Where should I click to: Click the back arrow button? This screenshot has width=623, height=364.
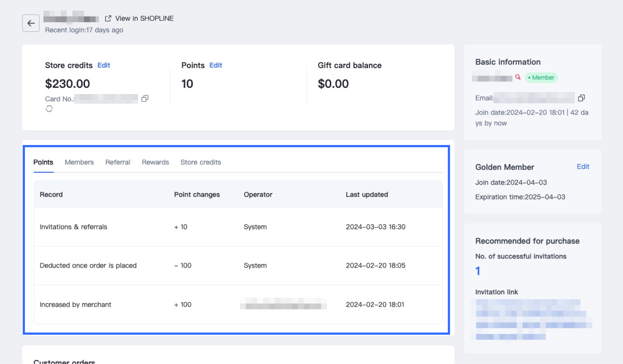pyautogui.click(x=31, y=23)
